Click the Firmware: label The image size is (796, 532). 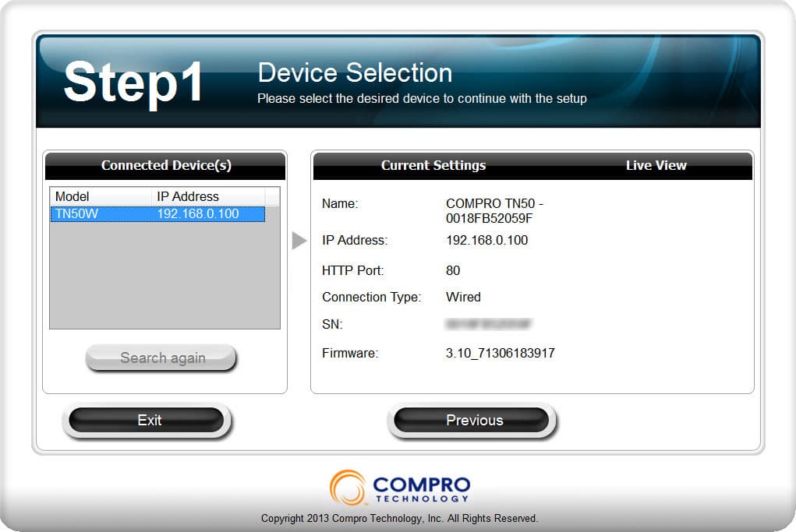coord(350,353)
